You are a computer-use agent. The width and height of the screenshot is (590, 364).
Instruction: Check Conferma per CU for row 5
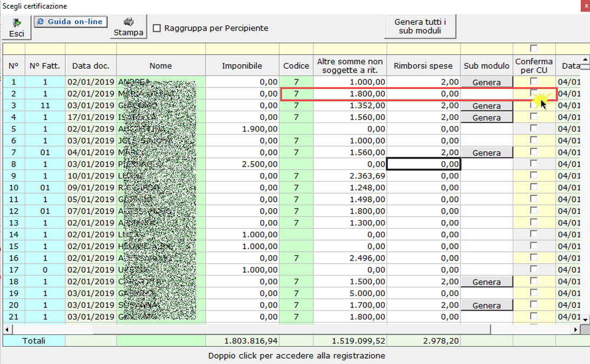click(533, 128)
